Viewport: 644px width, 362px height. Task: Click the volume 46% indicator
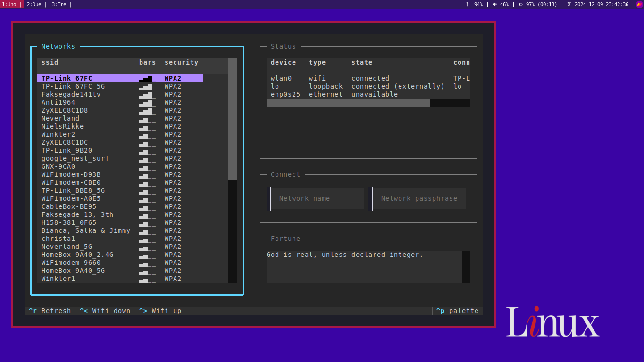click(500, 4)
